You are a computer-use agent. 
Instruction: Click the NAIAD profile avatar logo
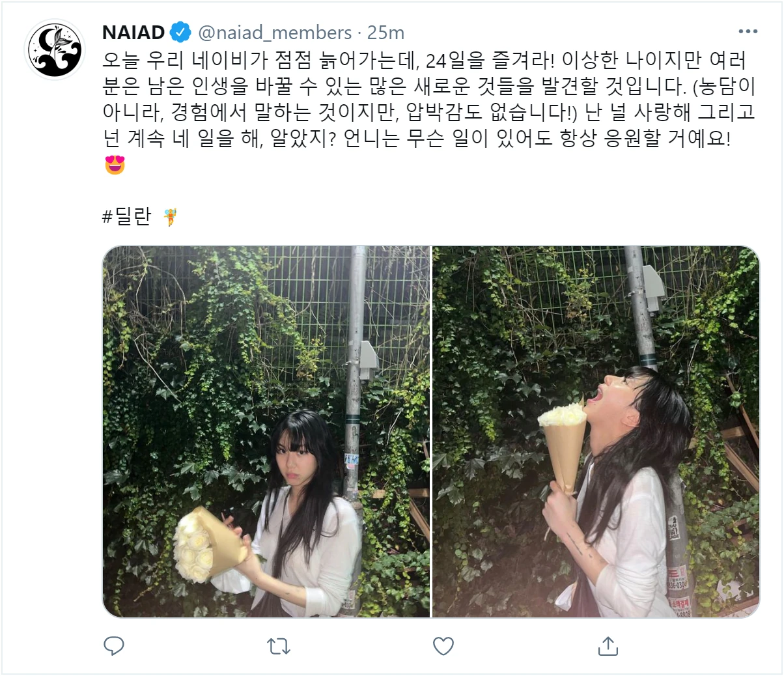click(55, 49)
